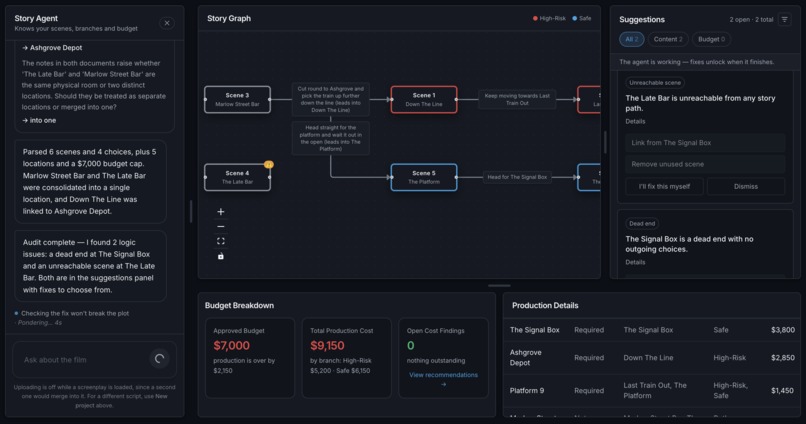Toggle the Safe legend item
Image resolution: width=806 pixels, height=424 pixels.
pos(582,19)
